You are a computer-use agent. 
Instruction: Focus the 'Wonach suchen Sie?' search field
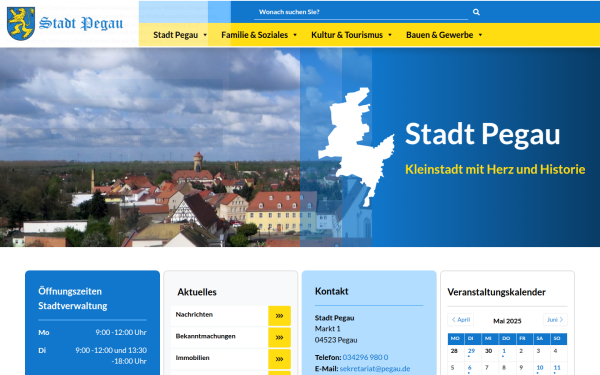(x=361, y=12)
